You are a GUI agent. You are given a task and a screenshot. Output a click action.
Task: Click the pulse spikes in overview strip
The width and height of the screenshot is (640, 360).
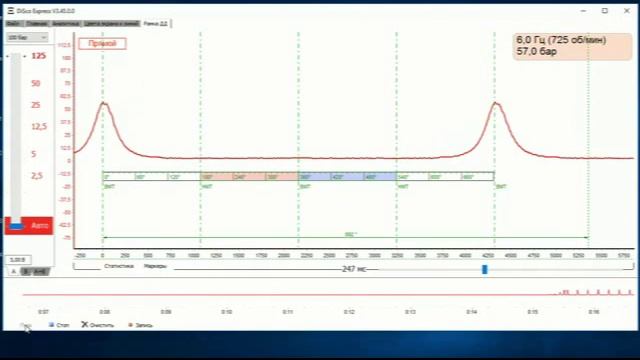click(596, 292)
